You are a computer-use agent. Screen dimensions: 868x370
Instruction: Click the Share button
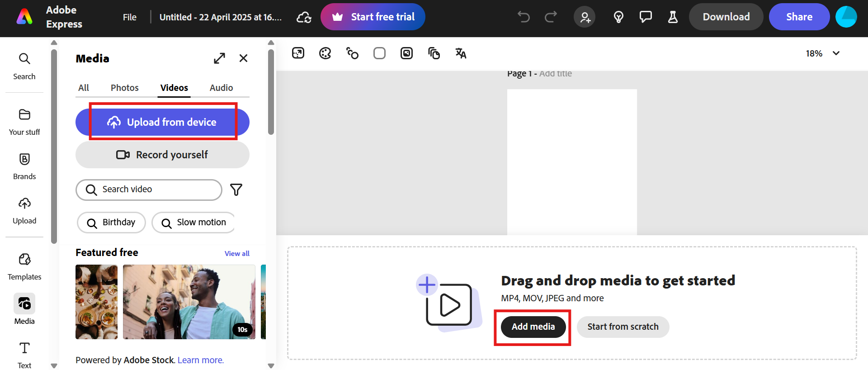click(799, 17)
